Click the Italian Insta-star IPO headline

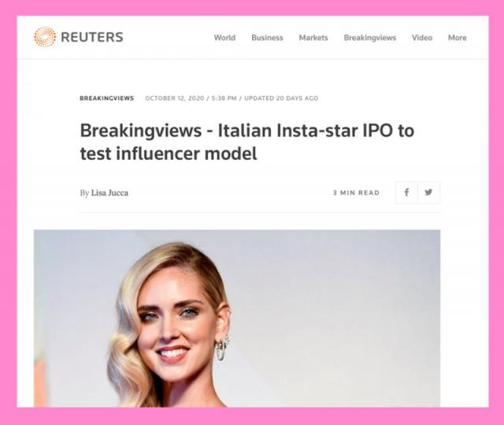click(x=246, y=142)
